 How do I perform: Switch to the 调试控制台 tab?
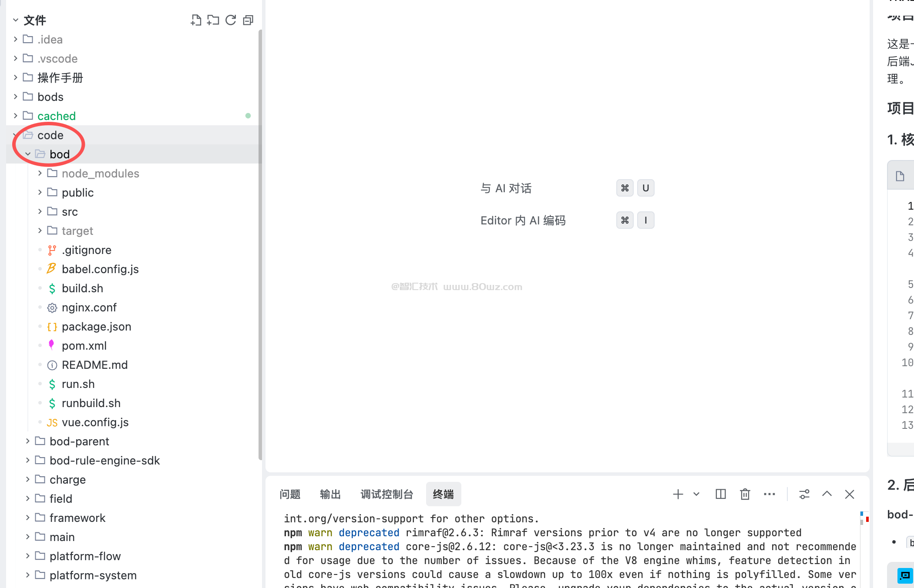(386, 494)
